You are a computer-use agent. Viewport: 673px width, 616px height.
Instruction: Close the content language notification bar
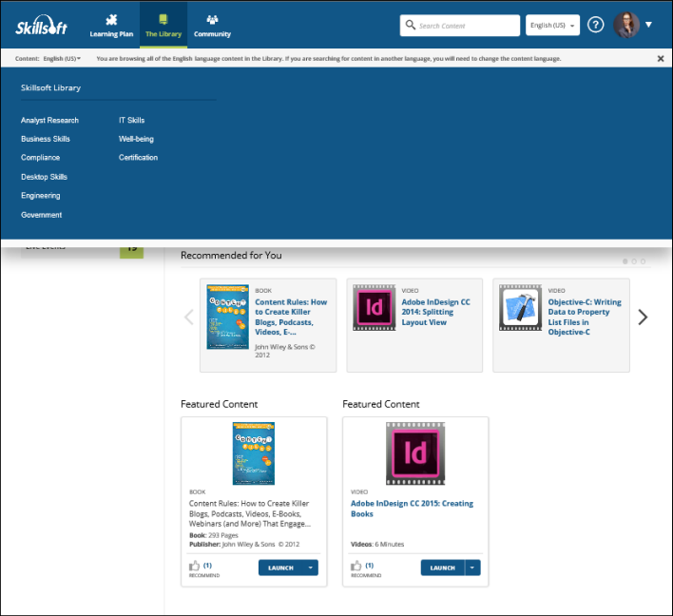click(661, 58)
